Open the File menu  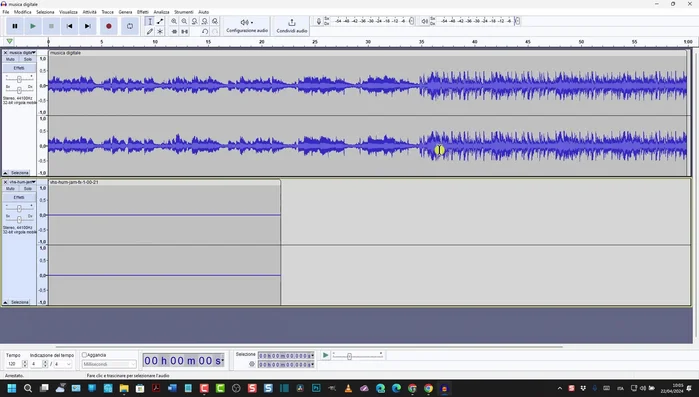point(6,12)
